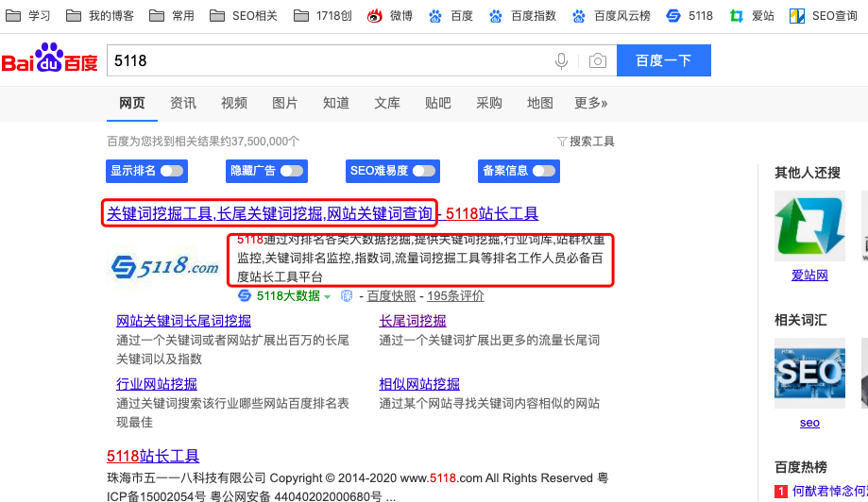This screenshot has width=868, height=502.
Task: Open the SEO related-term thumbnail image
Action: pyautogui.click(x=809, y=373)
